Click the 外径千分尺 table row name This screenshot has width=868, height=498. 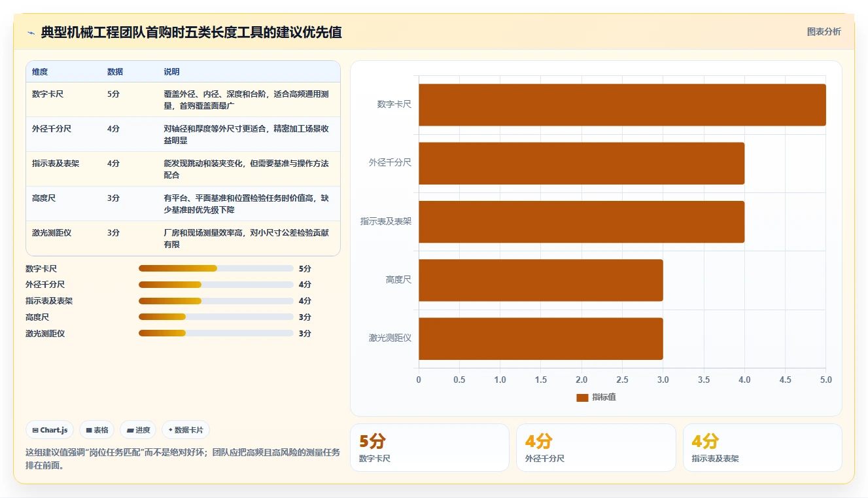tap(52, 129)
